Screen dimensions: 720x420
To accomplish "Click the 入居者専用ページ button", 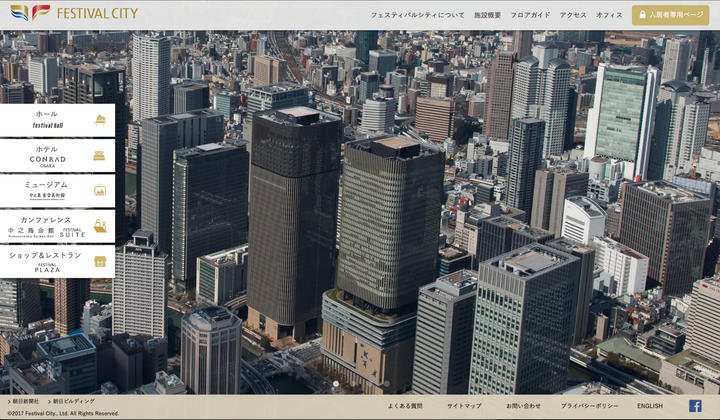I will coord(670,15).
